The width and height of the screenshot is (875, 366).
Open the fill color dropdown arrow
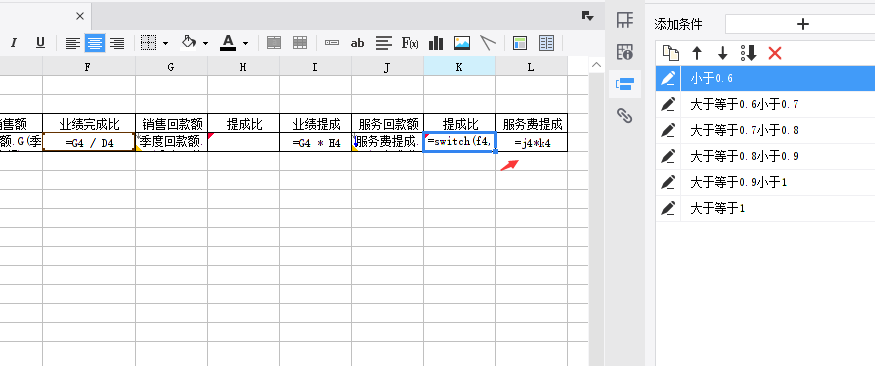click(x=205, y=43)
